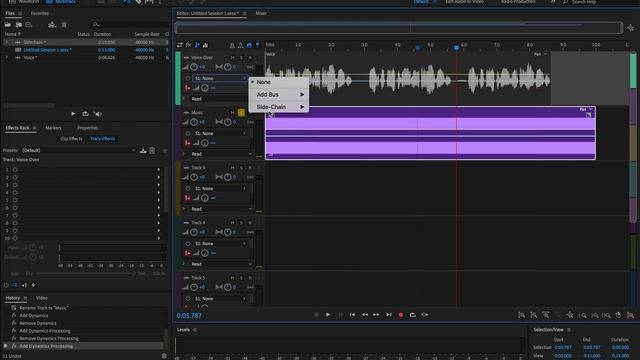Switch to the Video tab

coord(42,298)
